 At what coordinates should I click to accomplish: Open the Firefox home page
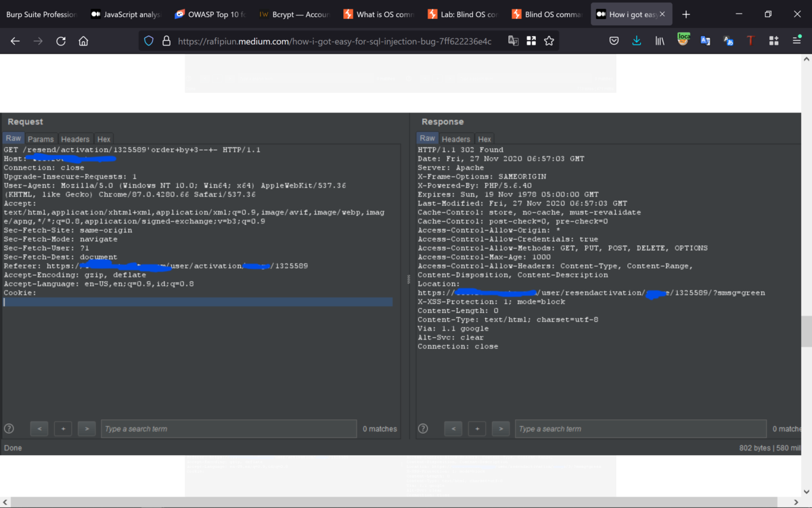click(x=83, y=41)
